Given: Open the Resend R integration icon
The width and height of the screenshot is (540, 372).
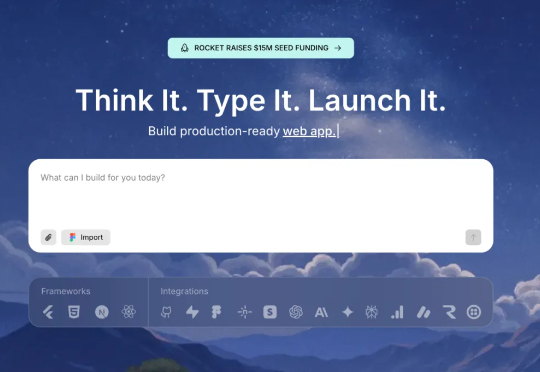Looking at the screenshot, I should tap(449, 312).
